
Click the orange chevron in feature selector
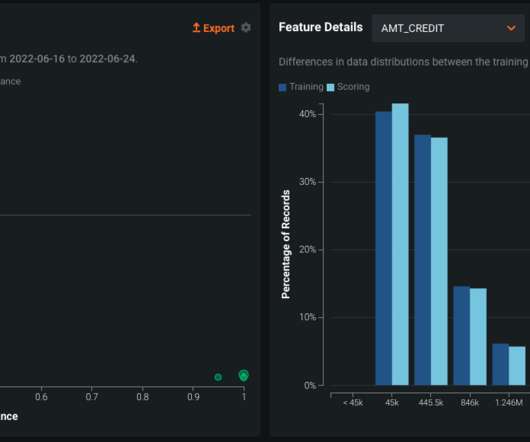tap(511, 28)
